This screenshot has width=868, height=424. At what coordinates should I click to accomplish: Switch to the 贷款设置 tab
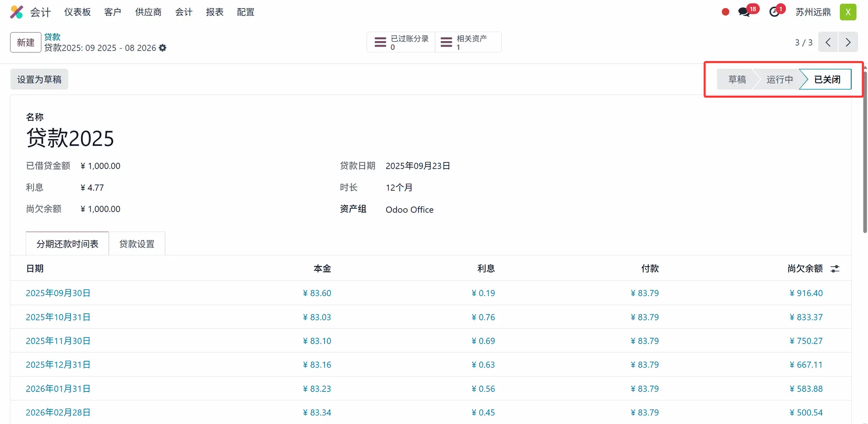tap(137, 244)
